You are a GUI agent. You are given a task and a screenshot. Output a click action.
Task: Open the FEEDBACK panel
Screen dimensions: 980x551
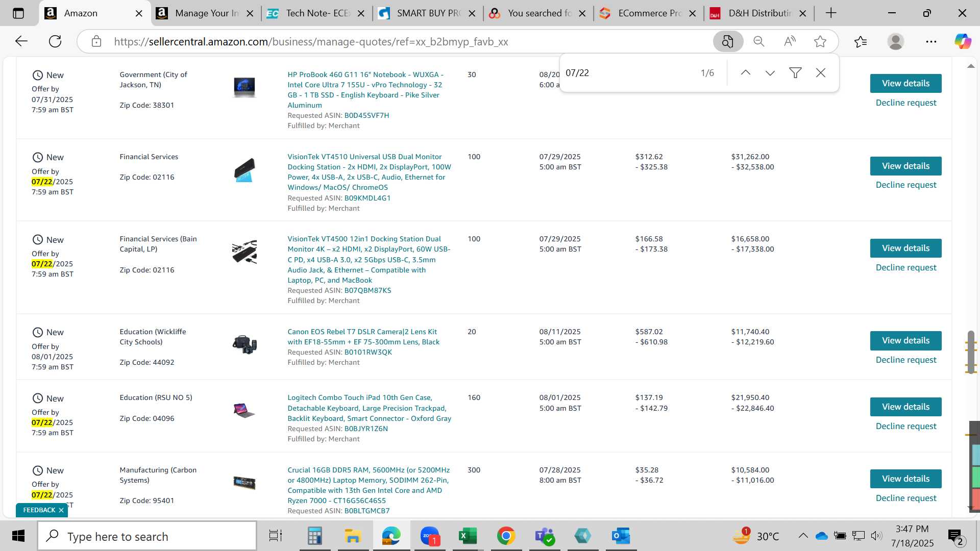pos(39,510)
